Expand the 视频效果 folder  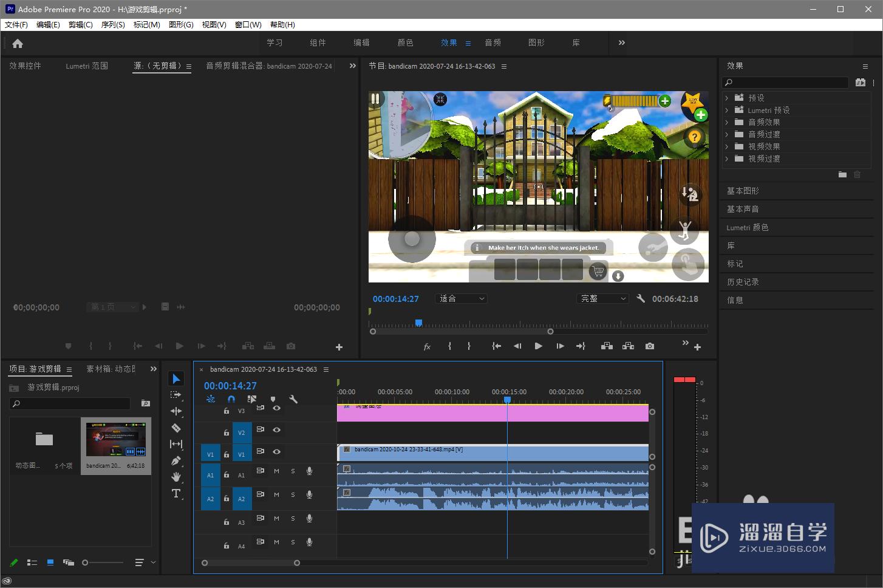point(726,146)
